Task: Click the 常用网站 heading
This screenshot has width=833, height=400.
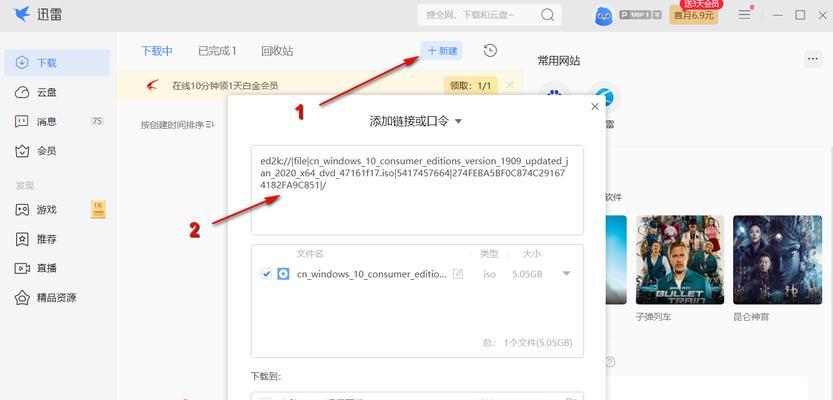Action: tap(558, 61)
